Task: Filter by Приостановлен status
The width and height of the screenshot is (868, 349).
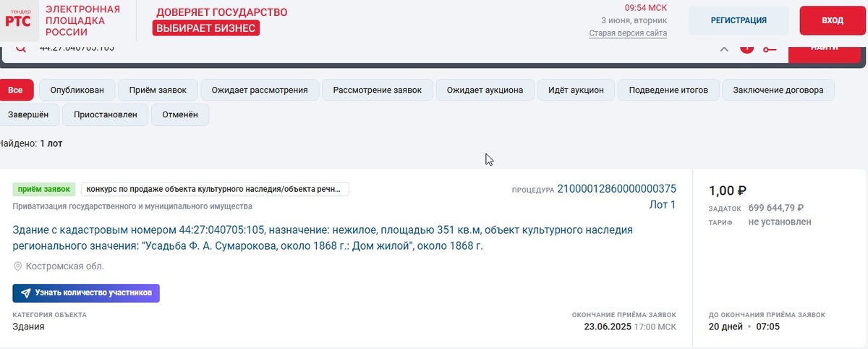Action: click(105, 114)
